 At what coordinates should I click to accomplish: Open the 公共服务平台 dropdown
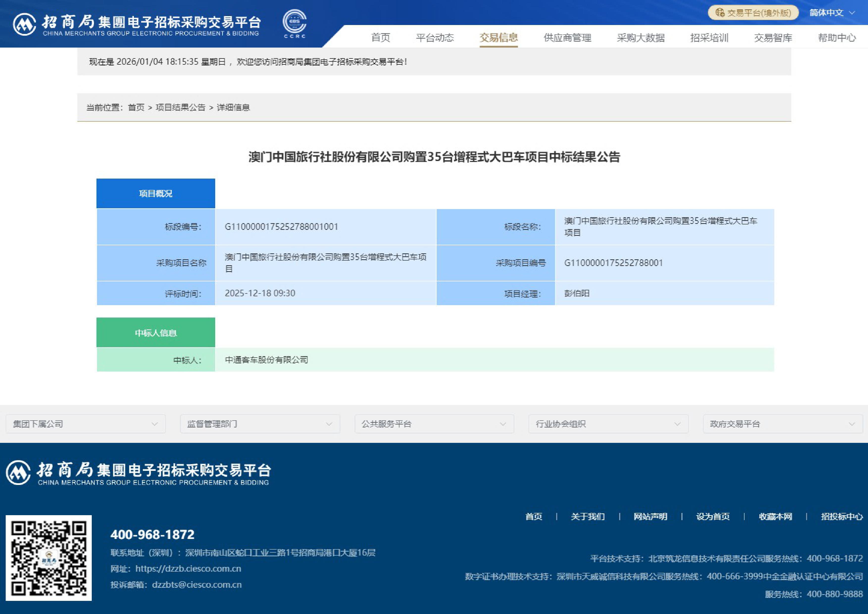(434, 424)
